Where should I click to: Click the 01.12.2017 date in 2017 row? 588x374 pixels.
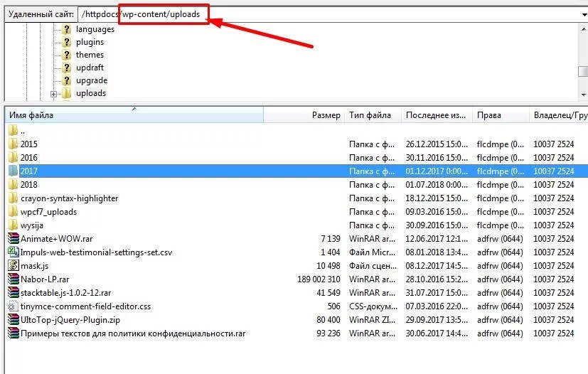[437, 171]
